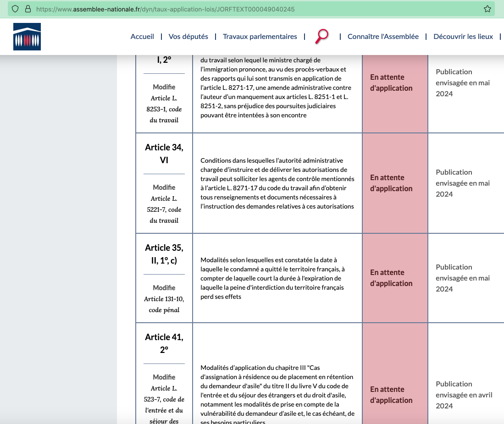This screenshot has height=424, width=504.
Task: Click the Assemblée nationale logo
Action: click(x=27, y=37)
